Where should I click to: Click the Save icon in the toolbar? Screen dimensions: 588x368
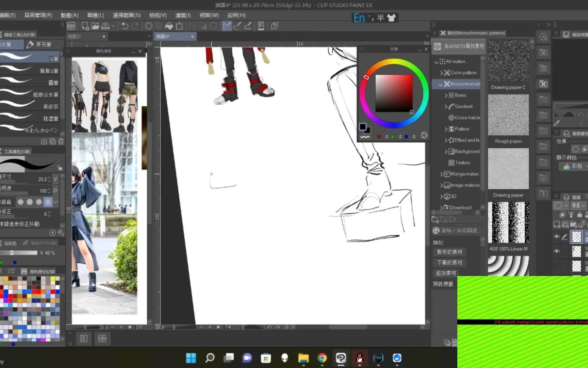(x=105, y=26)
